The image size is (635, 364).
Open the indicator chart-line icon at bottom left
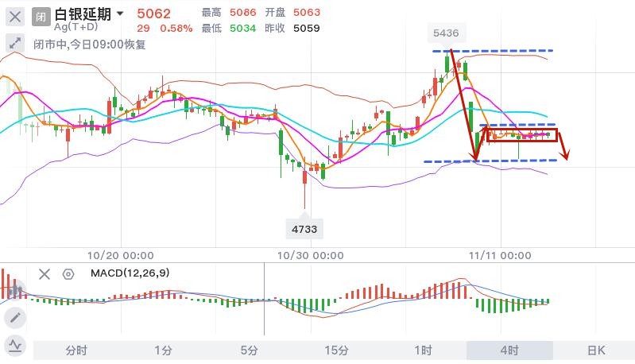click(15, 347)
